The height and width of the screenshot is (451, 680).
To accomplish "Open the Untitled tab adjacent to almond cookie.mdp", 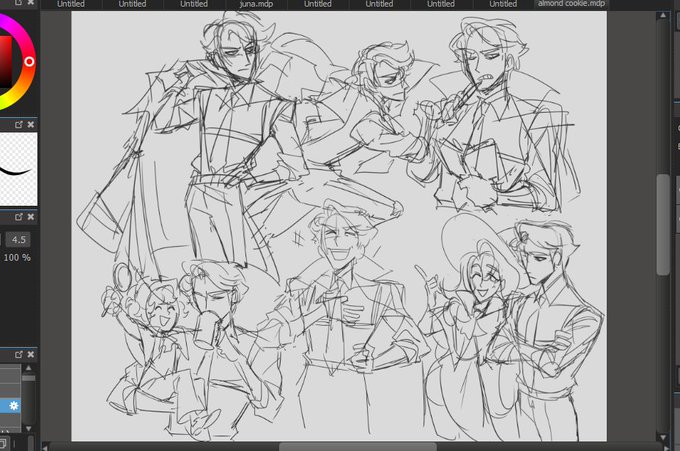I will click(x=503, y=4).
